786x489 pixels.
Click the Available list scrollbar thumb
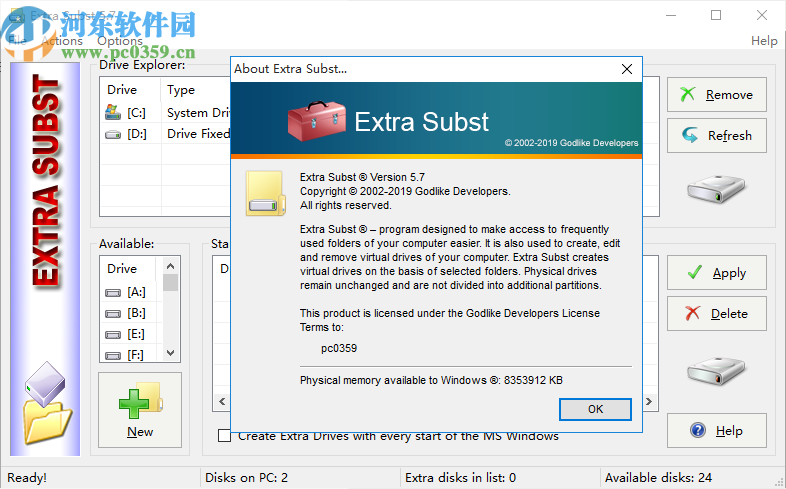(x=170, y=283)
